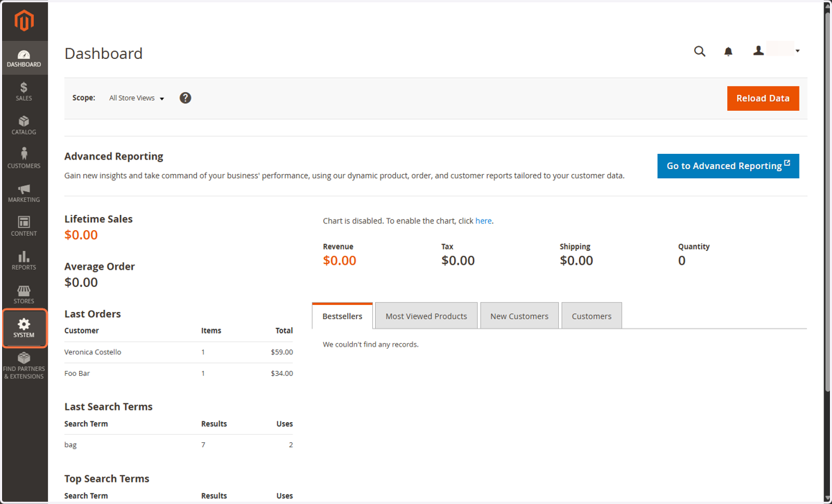Click the Reload Data button
This screenshot has width=832, height=504.
click(x=763, y=98)
